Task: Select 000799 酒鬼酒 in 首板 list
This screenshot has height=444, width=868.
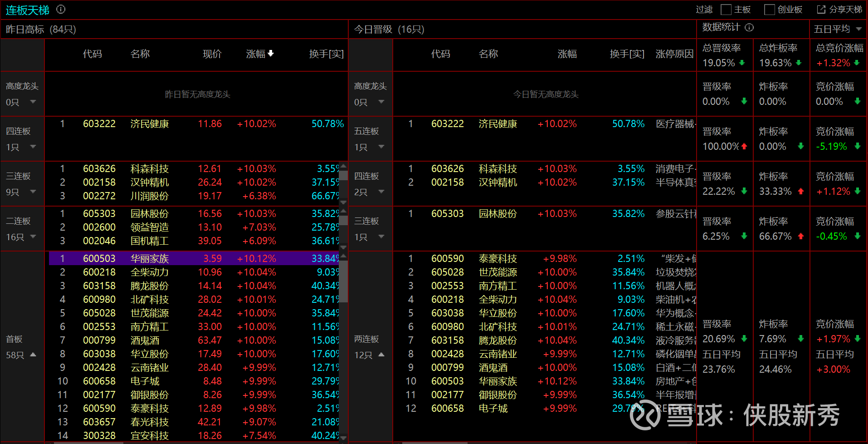Action: 194,340
